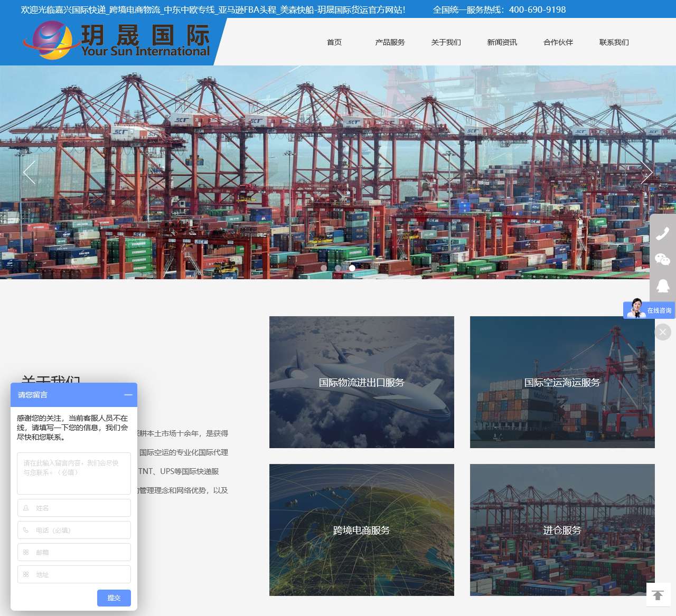This screenshot has height=616, width=676.
Task: Show previous carousel slide with the left arrow
Action: point(29,172)
